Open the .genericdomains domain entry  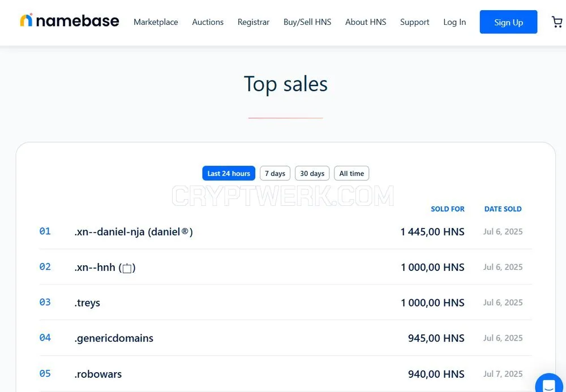pyautogui.click(x=114, y=338)
